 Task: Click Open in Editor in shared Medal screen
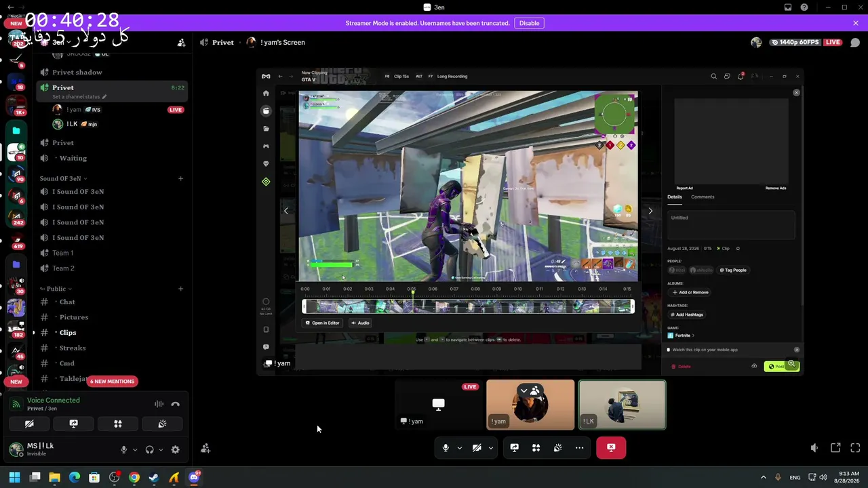[x=322, y=323]
